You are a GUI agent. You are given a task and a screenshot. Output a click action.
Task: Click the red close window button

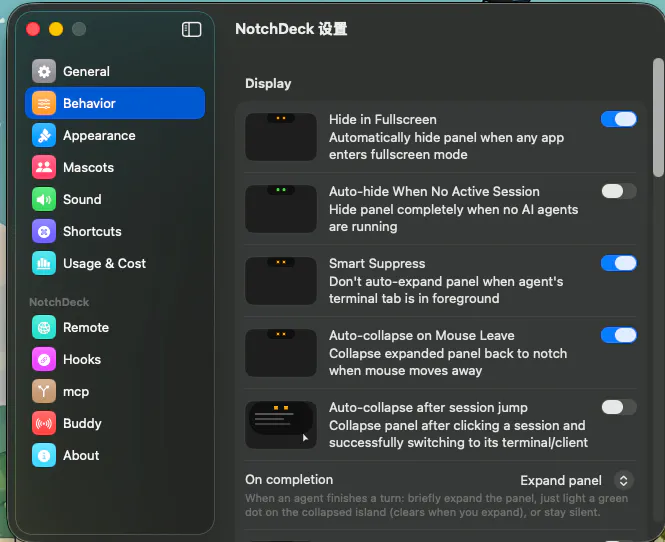(x=33, y=29)
